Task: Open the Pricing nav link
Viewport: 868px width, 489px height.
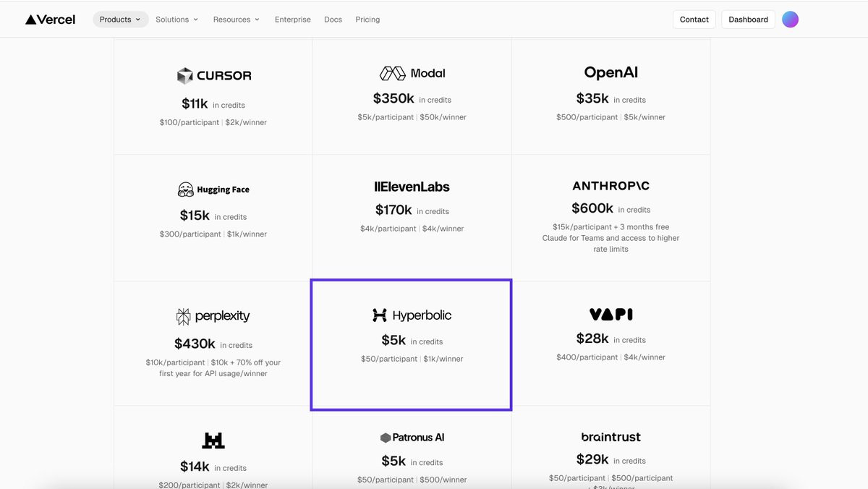Action: 367,20
